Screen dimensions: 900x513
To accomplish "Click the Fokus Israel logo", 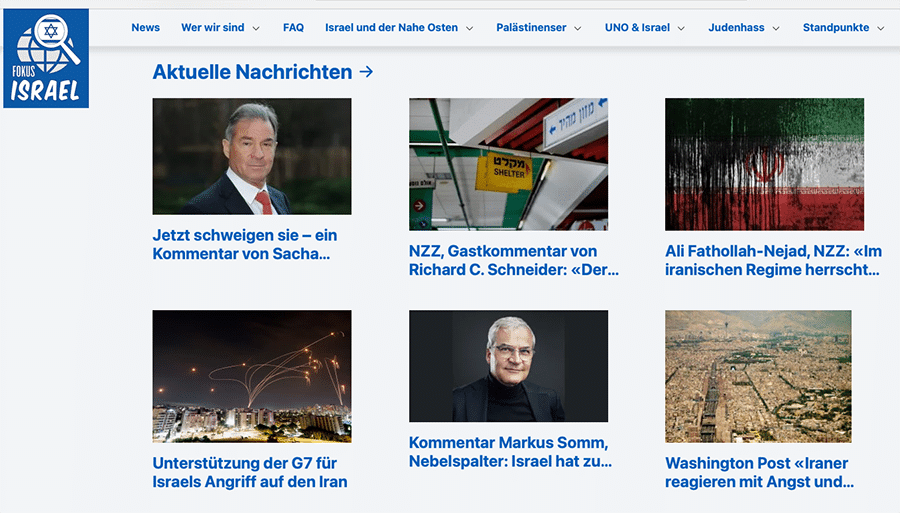I will tap(46, 58).
